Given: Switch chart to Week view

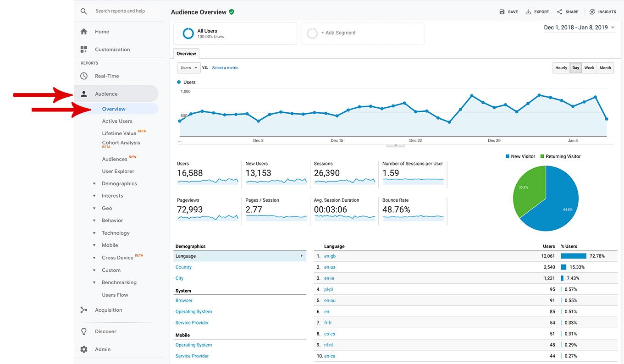Looking at the screenshot, I should [x=589, y=68].
